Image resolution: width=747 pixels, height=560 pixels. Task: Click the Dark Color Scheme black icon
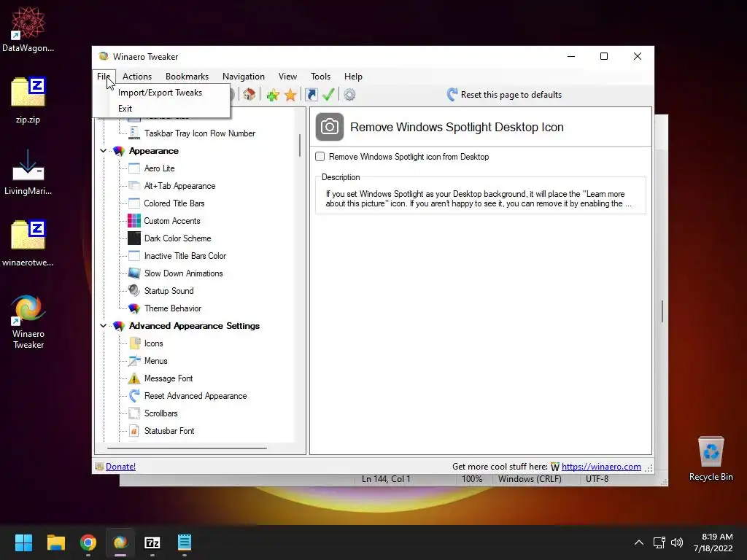134,238
